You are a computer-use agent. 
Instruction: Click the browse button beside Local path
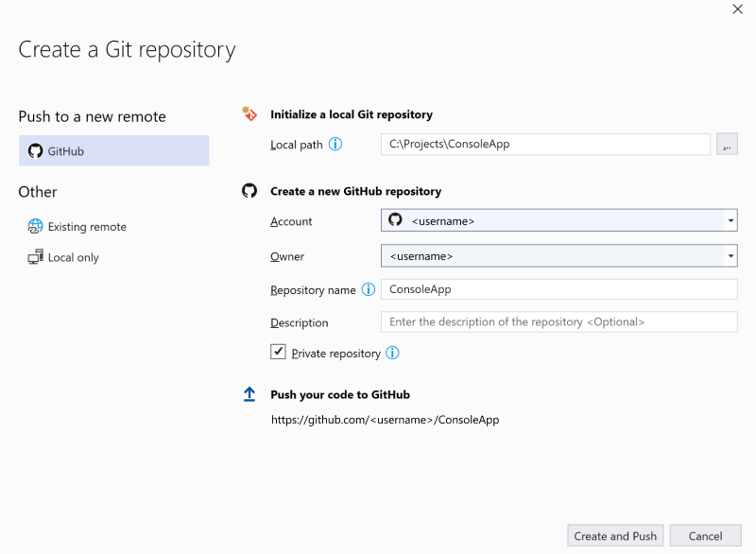pos(727,144)
